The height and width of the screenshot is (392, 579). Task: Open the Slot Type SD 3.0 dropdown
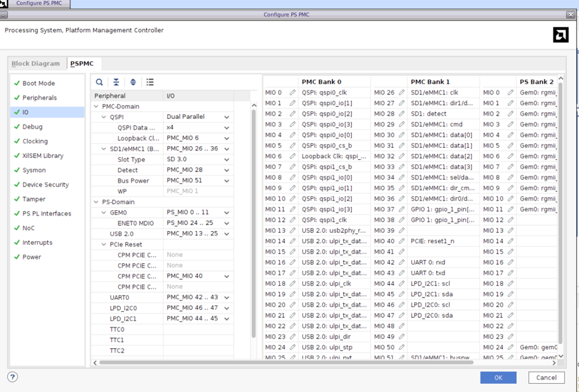[226, 160]
